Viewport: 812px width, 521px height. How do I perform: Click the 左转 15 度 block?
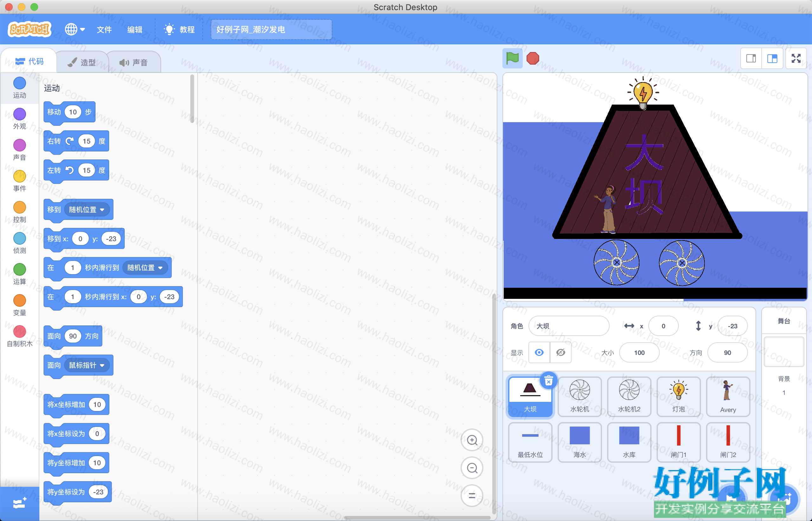(x=76, y=170)
